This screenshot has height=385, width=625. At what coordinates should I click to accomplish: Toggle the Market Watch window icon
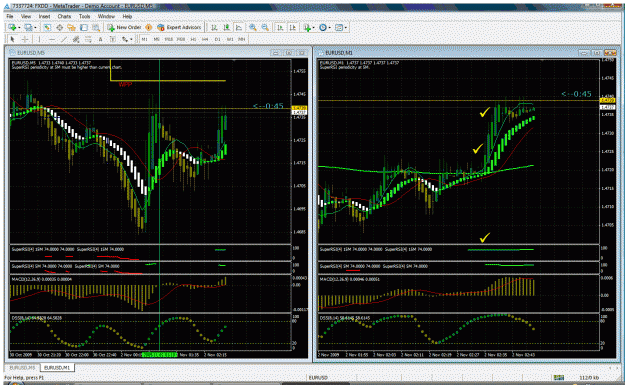[x=47, y=27]
